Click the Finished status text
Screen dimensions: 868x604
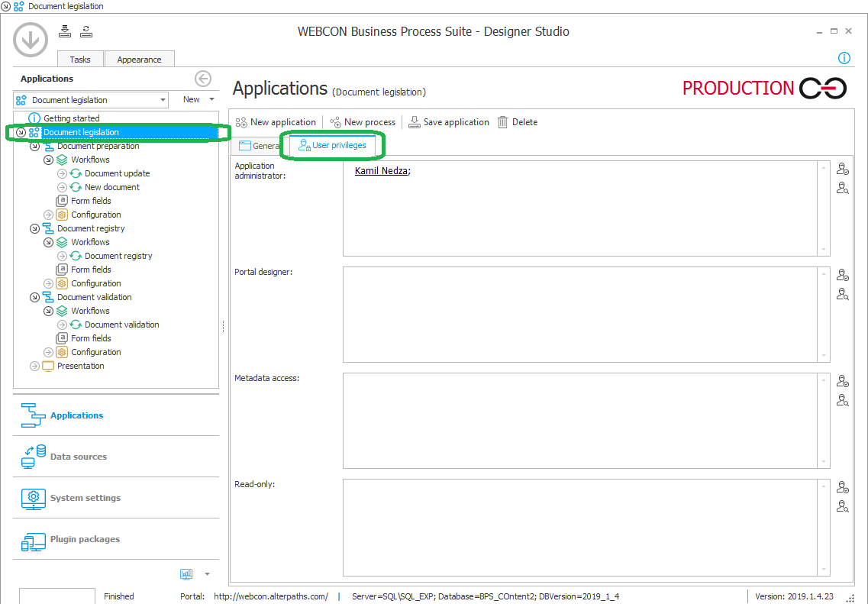(x=119, y=597)
